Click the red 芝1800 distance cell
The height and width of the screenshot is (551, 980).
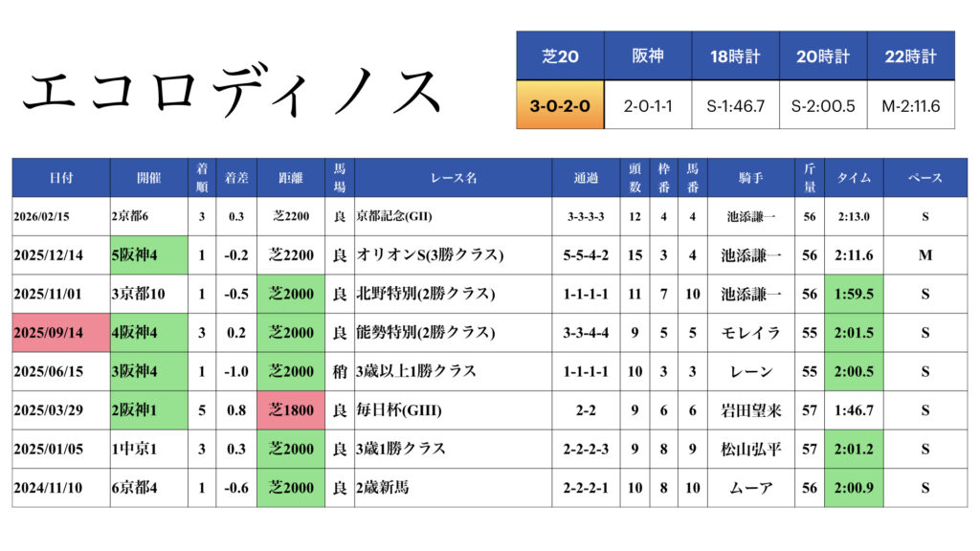[291, 410]
